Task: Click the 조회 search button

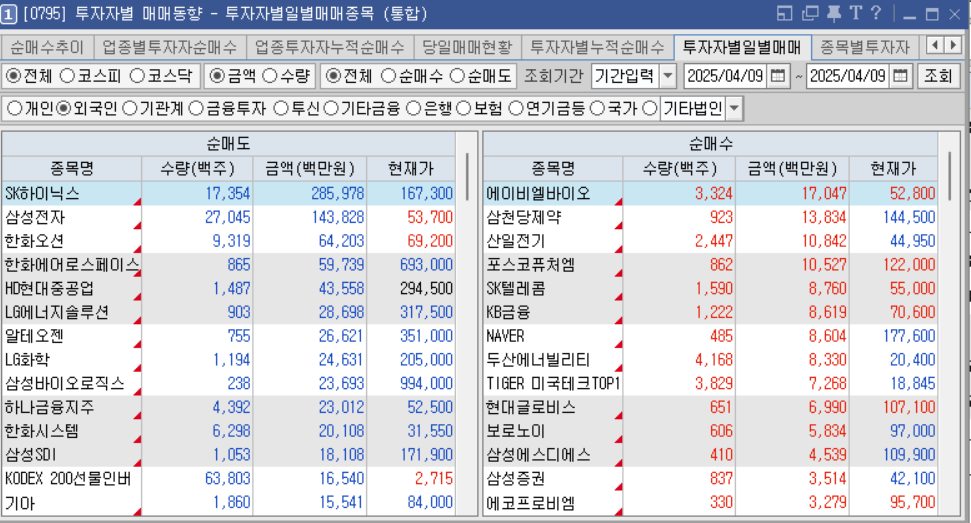Action: tap(938, 76)
